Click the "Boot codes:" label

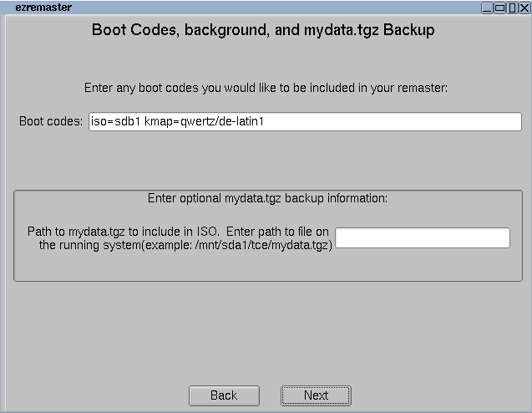tap(51, 122)
